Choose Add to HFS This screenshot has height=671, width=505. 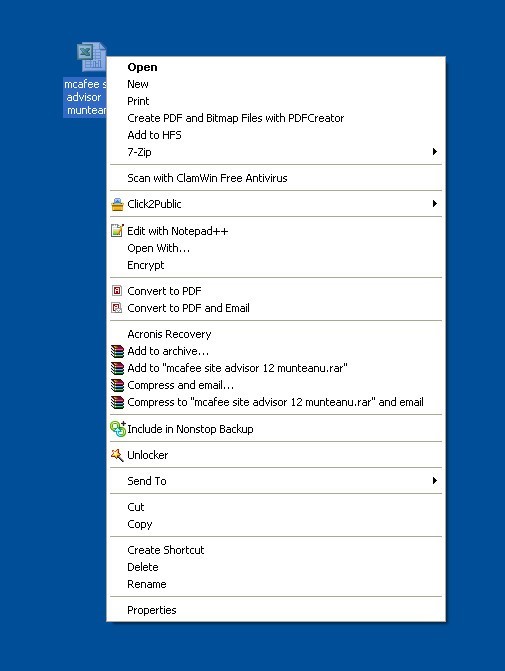point(276,135)
